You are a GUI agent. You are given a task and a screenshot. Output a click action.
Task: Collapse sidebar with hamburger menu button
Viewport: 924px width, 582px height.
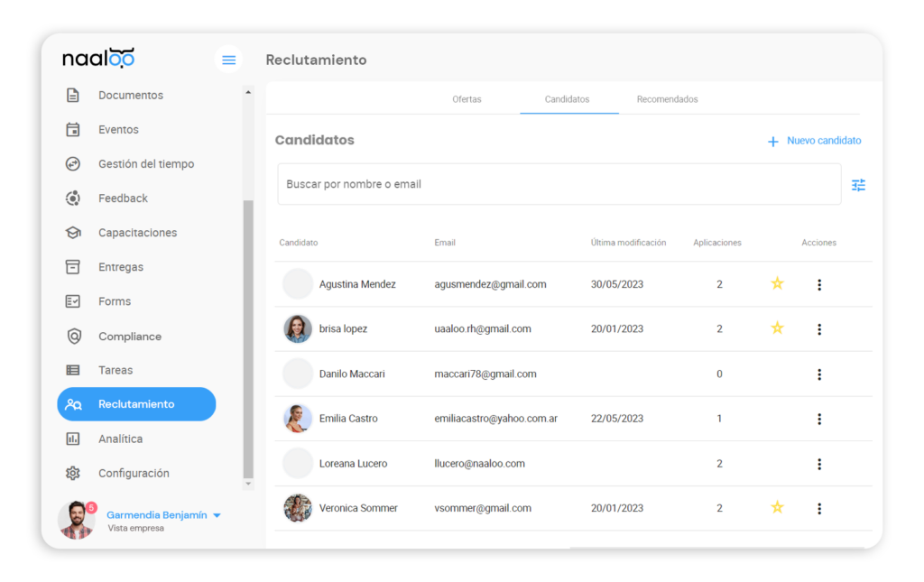click(228, 60)
